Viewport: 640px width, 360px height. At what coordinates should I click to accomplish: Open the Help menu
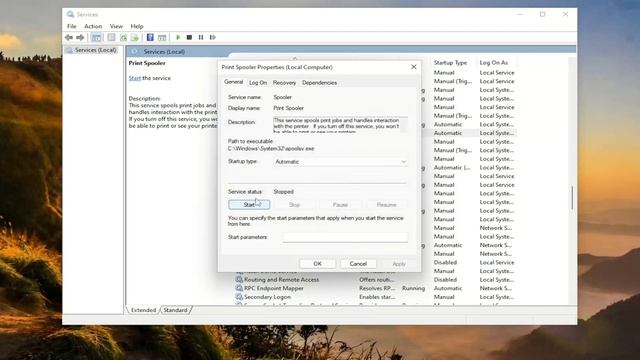(137, 26)
